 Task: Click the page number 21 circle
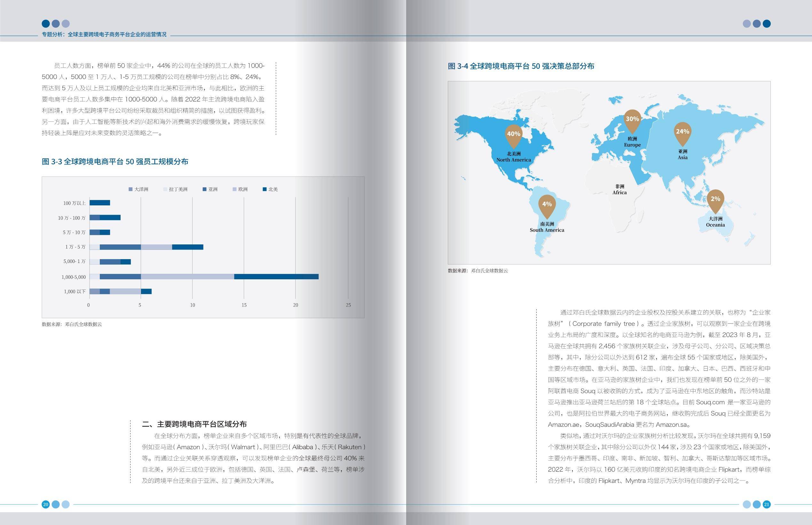pos(766,504)
